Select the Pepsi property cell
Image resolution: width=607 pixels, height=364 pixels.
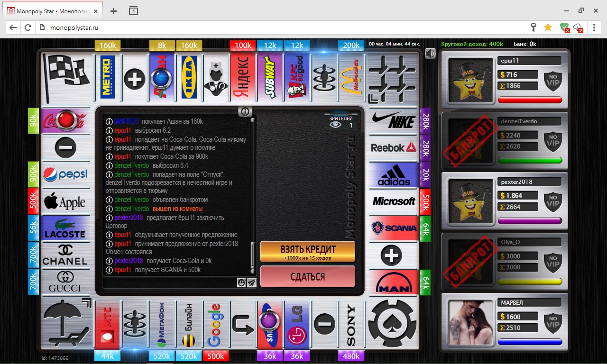65,175
